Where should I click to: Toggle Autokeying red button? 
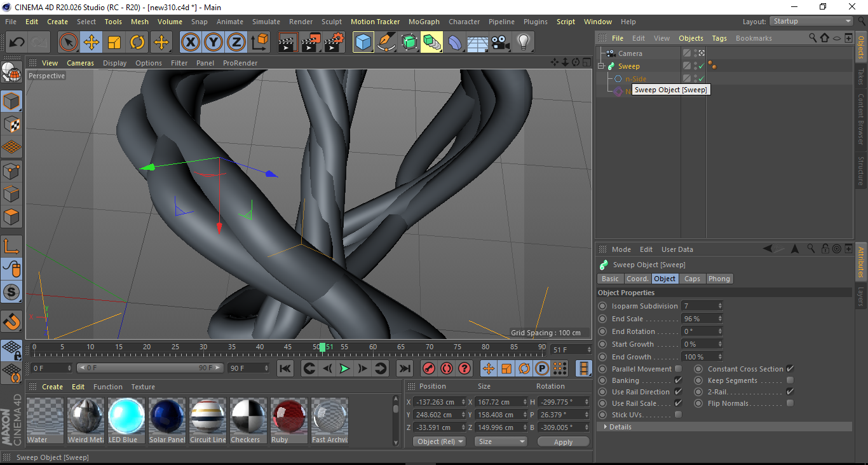click(x=447, y=368)
